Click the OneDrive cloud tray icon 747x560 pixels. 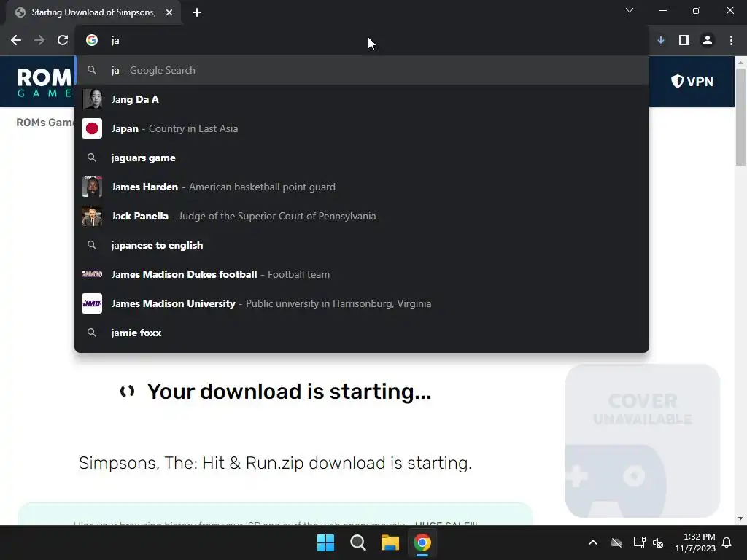(x=616, y=542)
